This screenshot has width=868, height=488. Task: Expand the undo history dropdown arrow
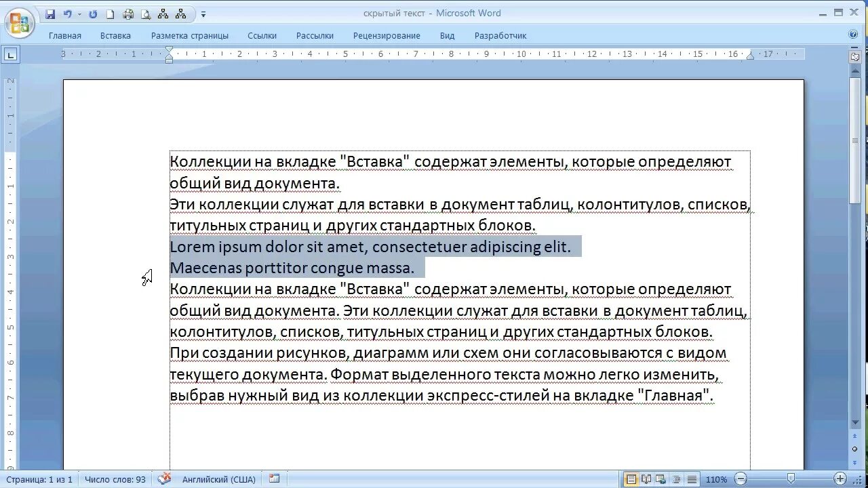tap(79, 14)
